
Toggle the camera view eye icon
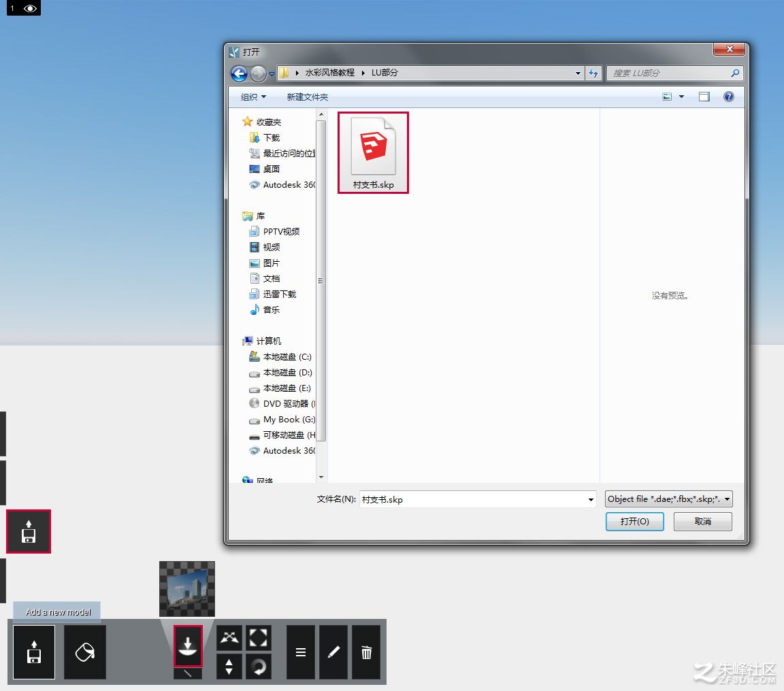click(30, 8)
